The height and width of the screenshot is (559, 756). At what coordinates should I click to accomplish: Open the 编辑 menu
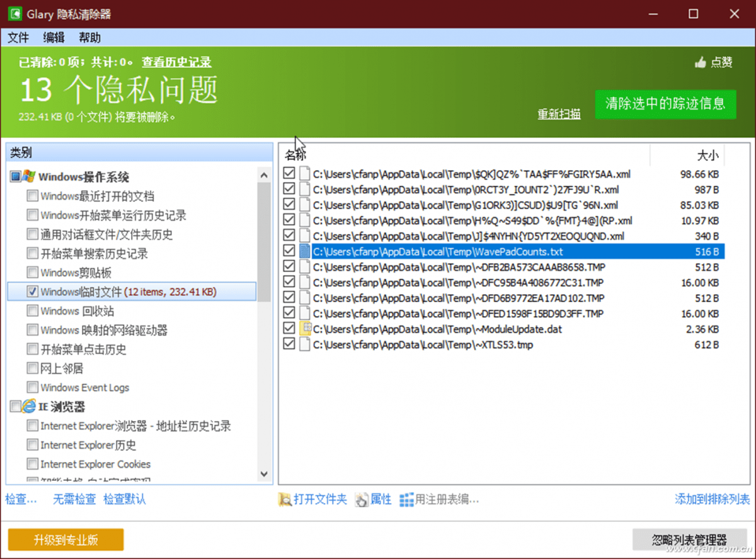click(54, 38)
